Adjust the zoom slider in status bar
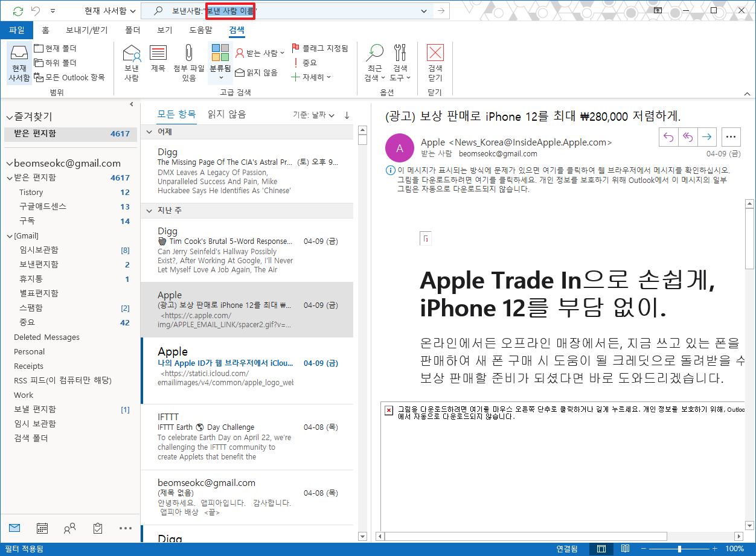The image size is (756, 556). click(x=679, y=549)
